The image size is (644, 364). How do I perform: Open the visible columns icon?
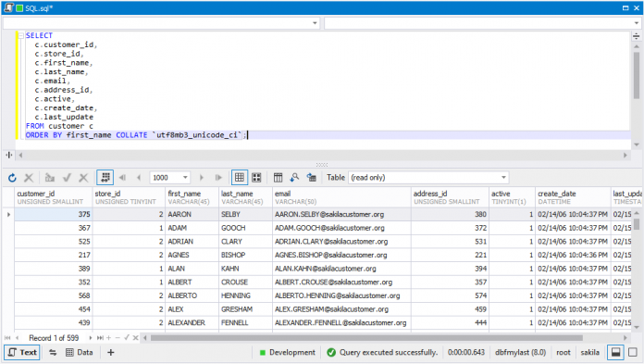pyautogui.click(x=279, y=178)
